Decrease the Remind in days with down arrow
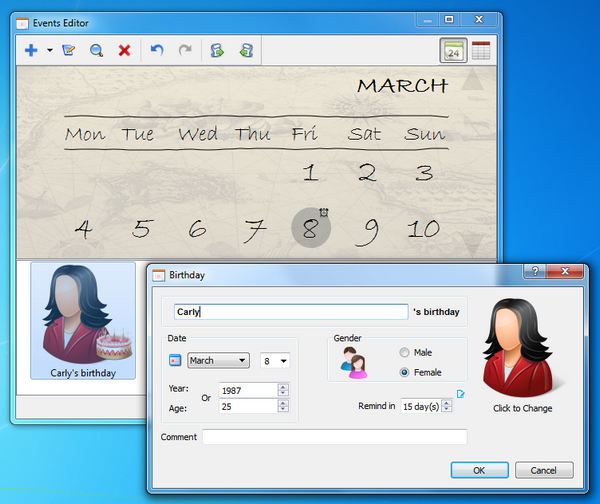Viewport: 600px width, 504px height. click(x=447, y=409)
